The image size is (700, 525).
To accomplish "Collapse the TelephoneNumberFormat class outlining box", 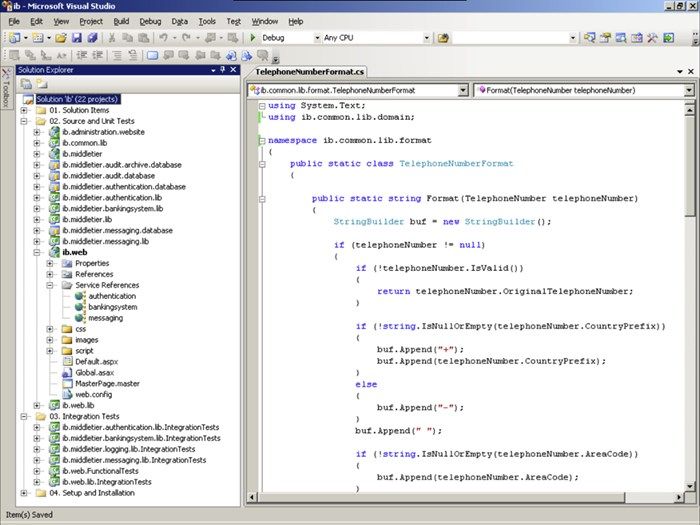I will pyautogui.click(x=261, y=163).
